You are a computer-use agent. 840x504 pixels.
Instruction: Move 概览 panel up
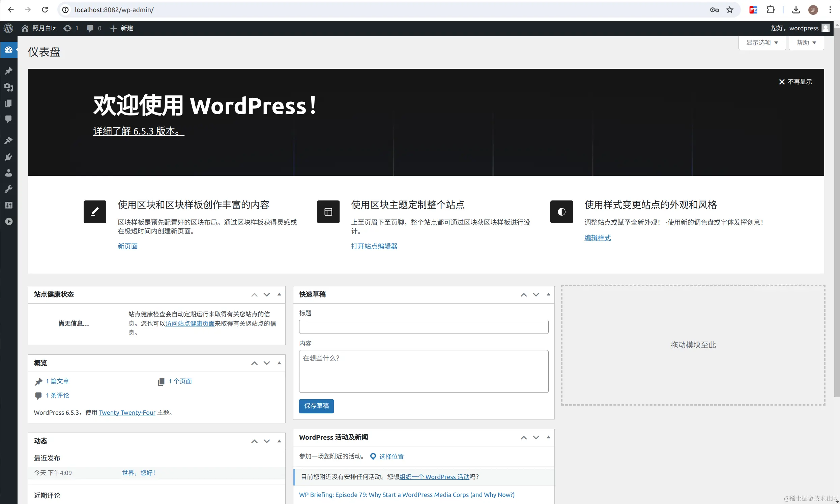tap(254, 363)
